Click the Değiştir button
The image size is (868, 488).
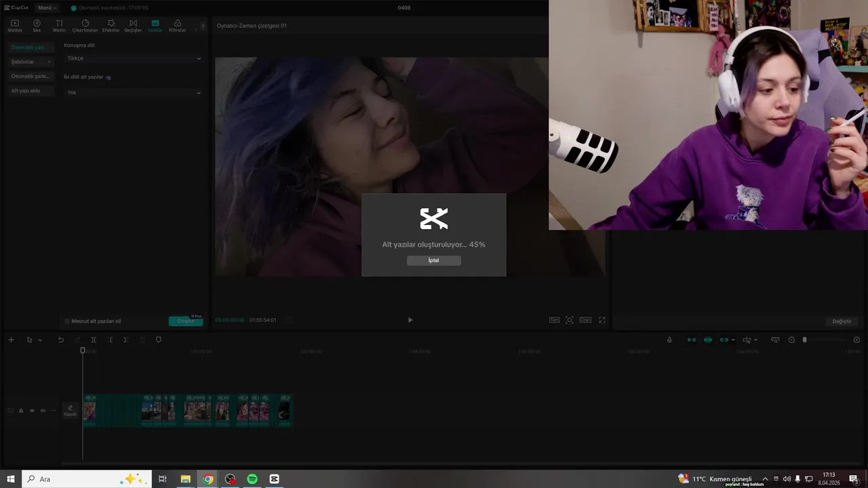842,321
